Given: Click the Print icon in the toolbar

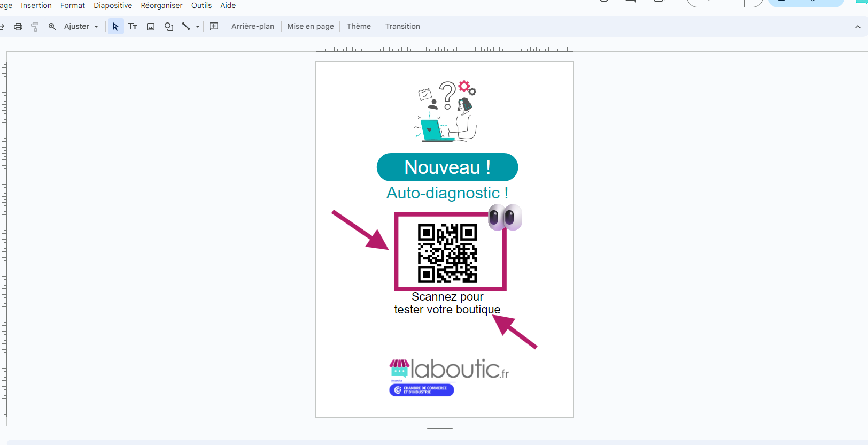Looking at the screenshot, I should pyautogui.click(x=18, y=27).
